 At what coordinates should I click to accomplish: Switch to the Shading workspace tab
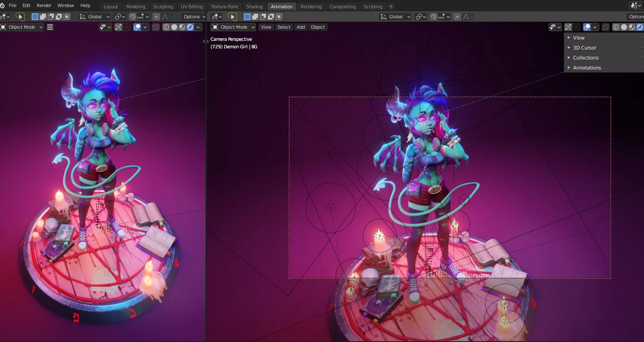(x=254, y=7)
